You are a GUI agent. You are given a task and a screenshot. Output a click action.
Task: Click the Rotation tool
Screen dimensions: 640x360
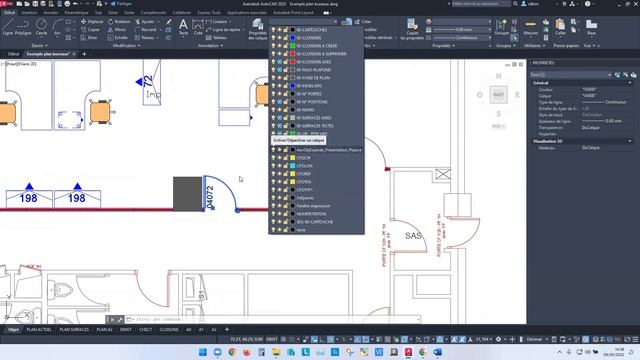pyautogui.click(x=119, y=22)
